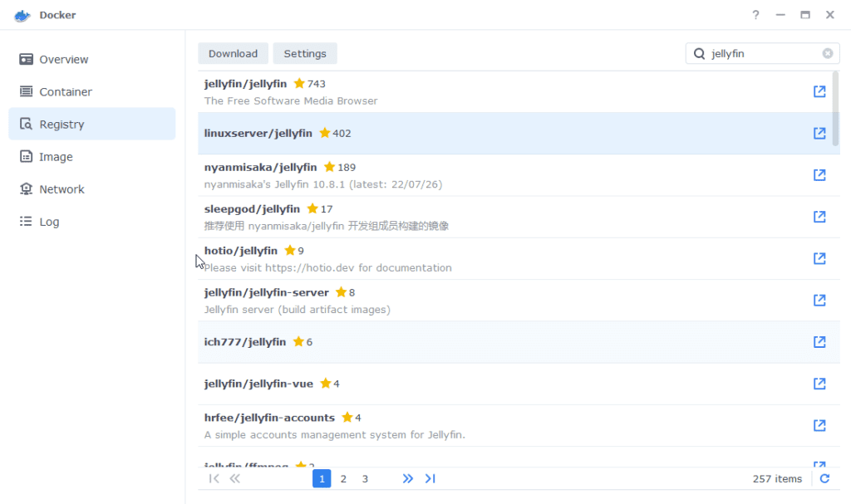The height and width of the screenshot is (504, 851).
Task: Select the hrfee/jellyfin-accounts image row
Action: pos(519,426)
